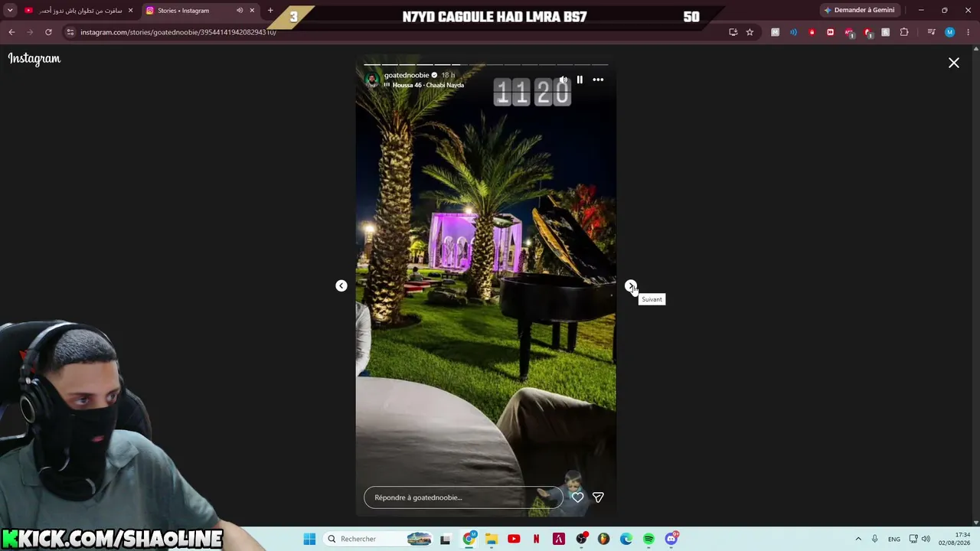Screen dimensions: 980x551
Task: Open File Explorer from the taskbar
Action: [x=492, y=539]
